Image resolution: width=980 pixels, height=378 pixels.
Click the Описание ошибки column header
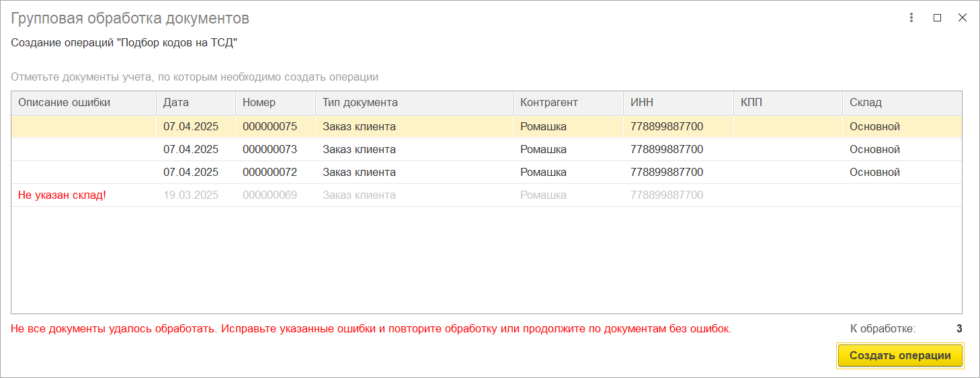(84, 103)
